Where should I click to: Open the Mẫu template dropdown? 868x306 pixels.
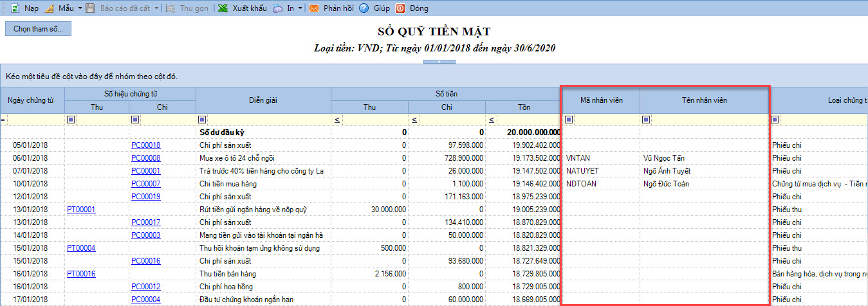click(x=78, y=9)
